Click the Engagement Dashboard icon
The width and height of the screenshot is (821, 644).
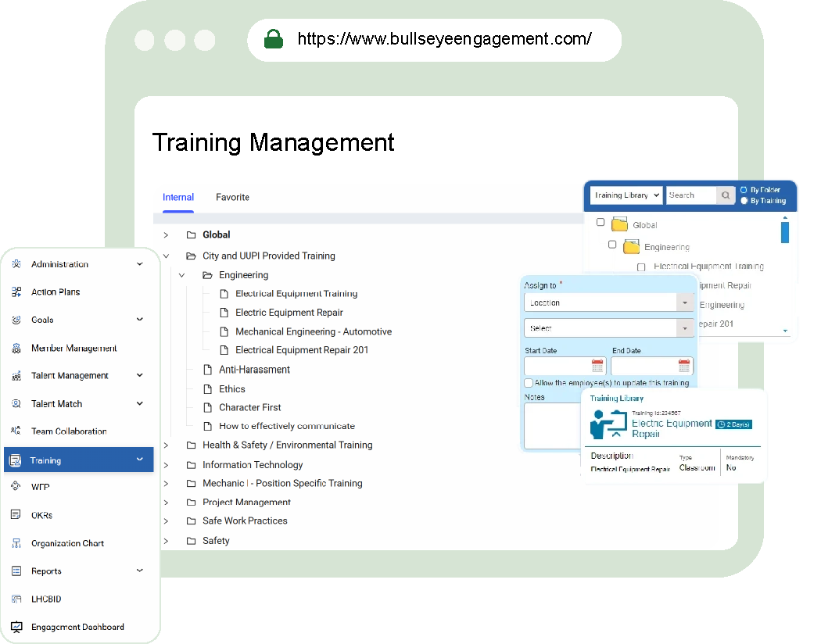click(x=16, y=627)
